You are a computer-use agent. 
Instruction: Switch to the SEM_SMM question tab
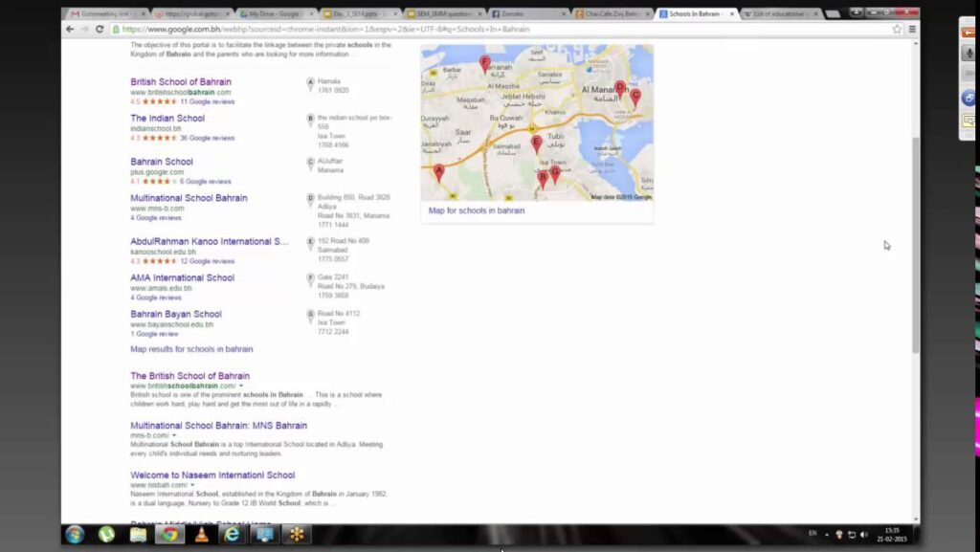[443, 13]
